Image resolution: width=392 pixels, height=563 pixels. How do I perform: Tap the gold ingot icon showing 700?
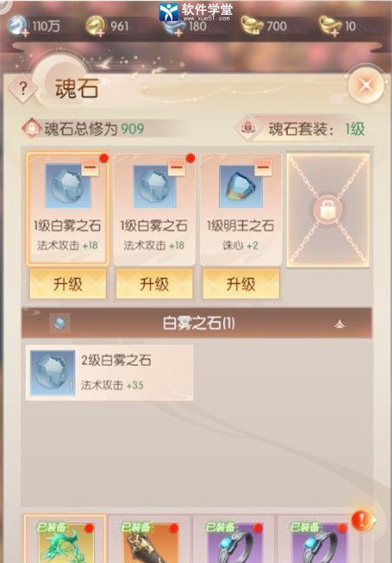coord(252,26)
